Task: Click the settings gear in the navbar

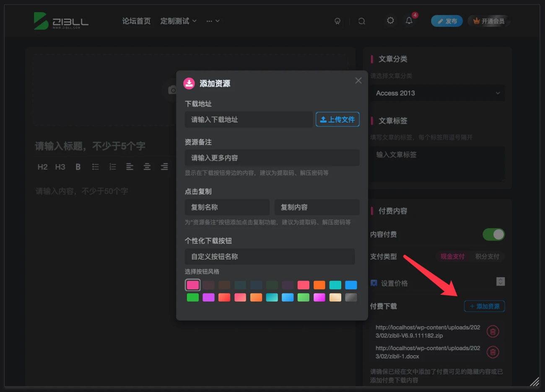Action: 390,21
